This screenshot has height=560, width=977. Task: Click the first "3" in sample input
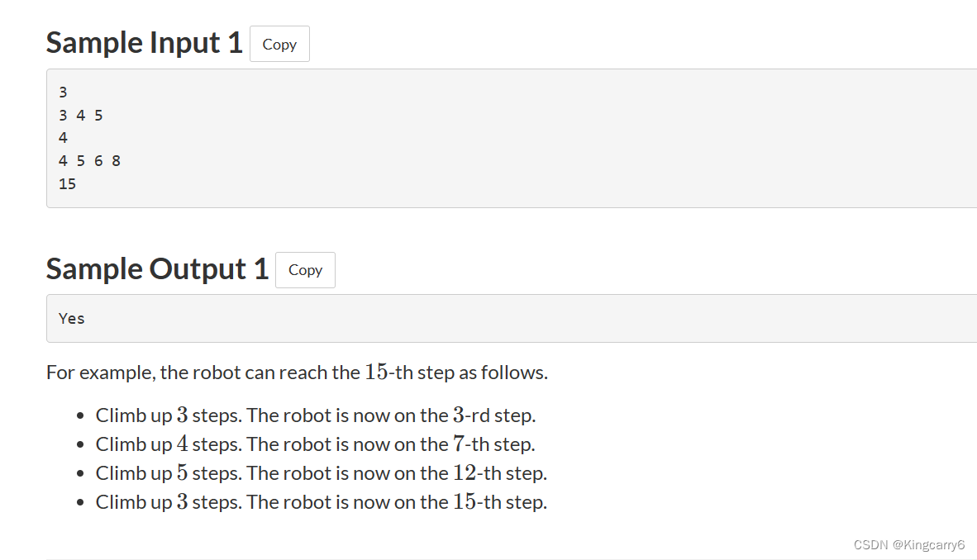pyautogui.click(x=63, y=92)
